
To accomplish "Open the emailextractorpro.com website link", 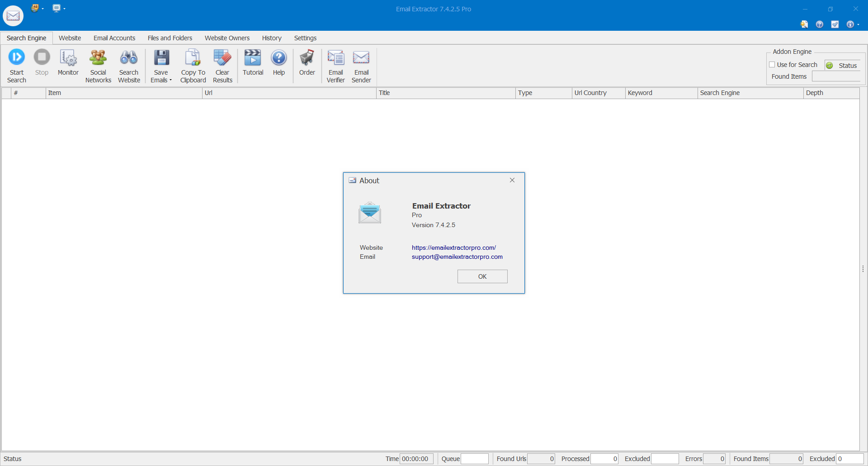I will [453, 247].
